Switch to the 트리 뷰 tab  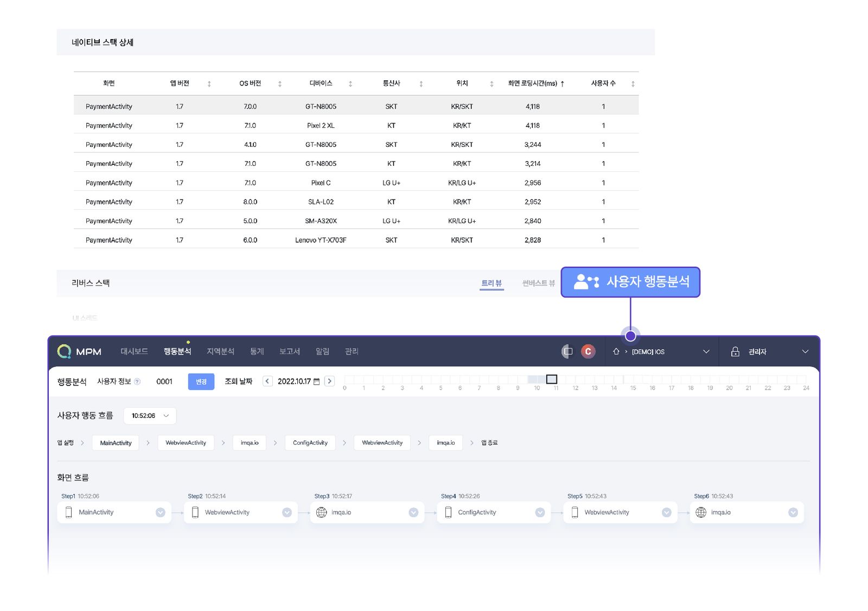click(492, 283)
